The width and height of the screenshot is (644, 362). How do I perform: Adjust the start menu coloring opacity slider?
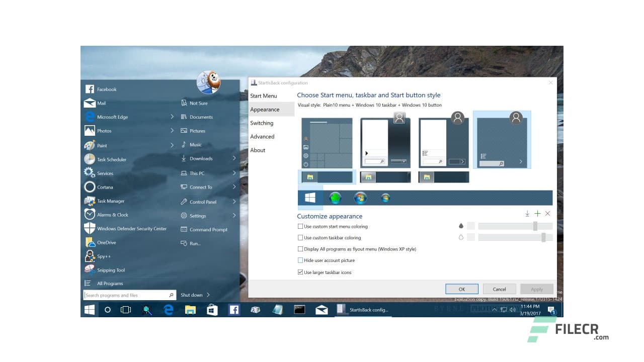click(x=535, y=226)
